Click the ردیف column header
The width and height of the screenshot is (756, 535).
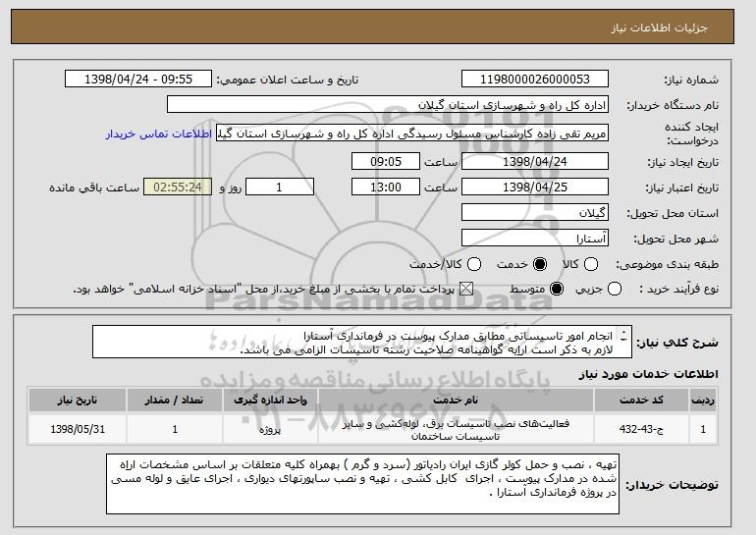click(x=703, y=401)
